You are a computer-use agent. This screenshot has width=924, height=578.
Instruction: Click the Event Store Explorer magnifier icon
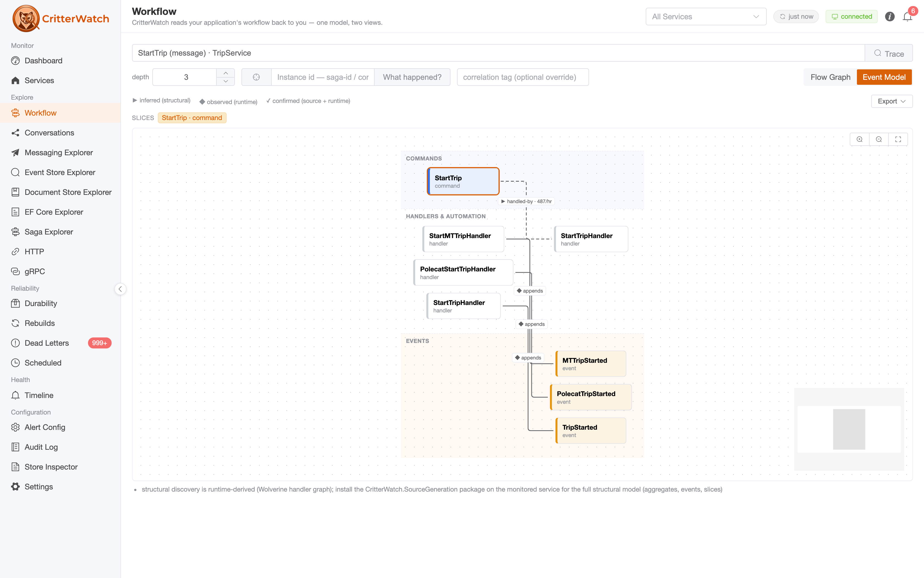pos(15,172)
